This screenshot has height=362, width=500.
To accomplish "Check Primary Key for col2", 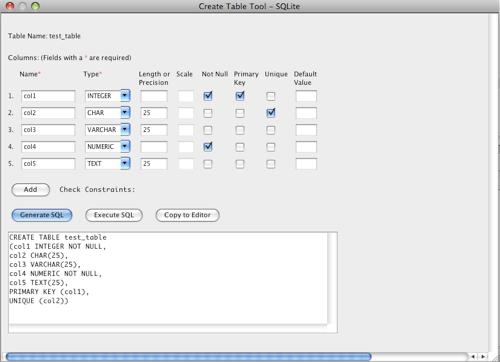I will point(240,113).
